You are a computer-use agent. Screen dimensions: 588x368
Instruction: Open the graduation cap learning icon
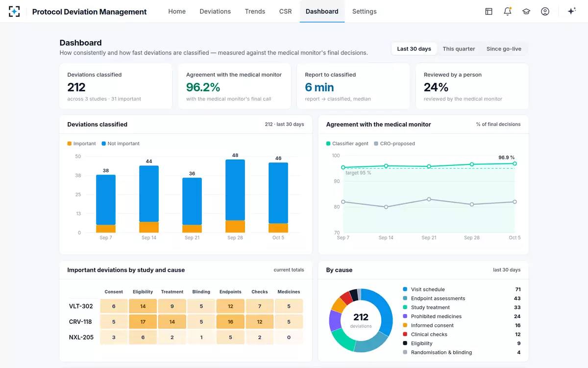click(526, 11)
